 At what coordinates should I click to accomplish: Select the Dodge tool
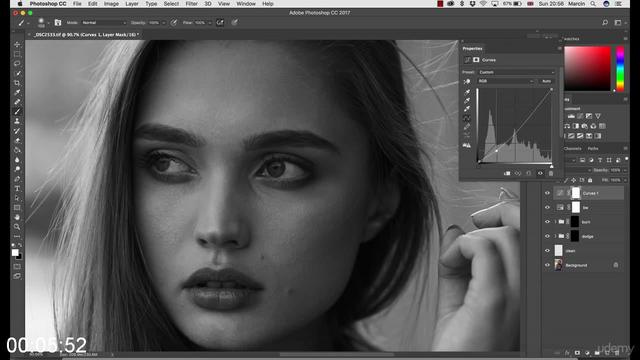pos(17,169)
